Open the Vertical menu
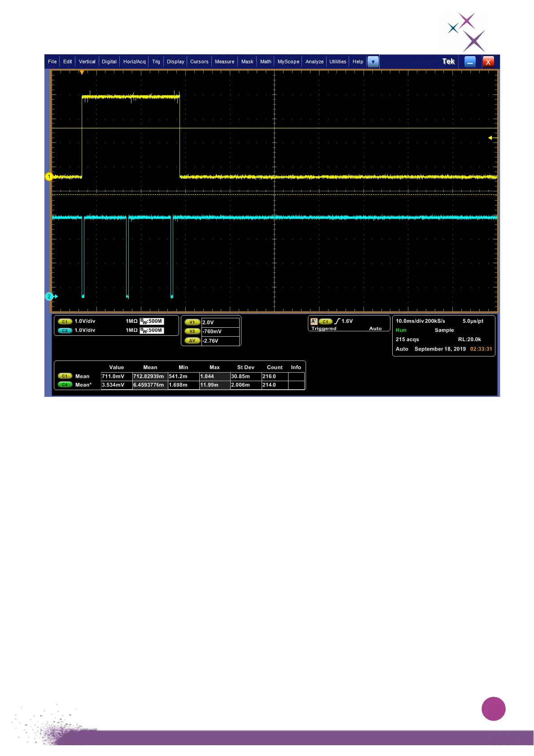This screenshot has height=756, width=534. (87, 62)
